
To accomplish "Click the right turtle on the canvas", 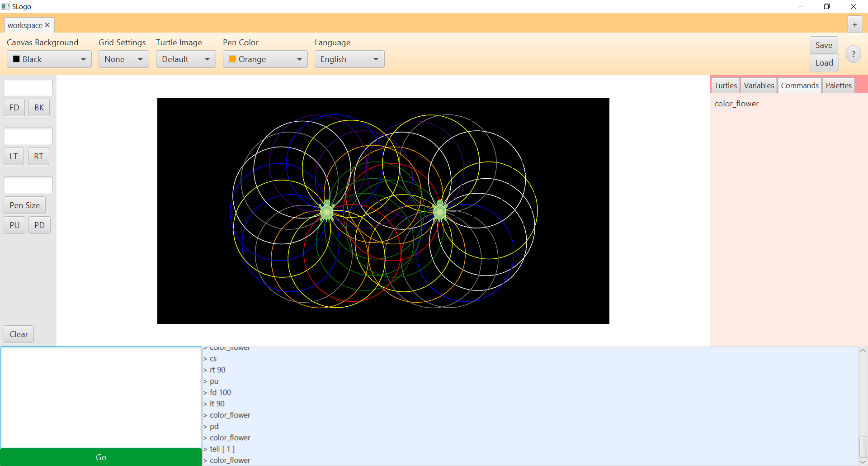I will tap(440, 211).
